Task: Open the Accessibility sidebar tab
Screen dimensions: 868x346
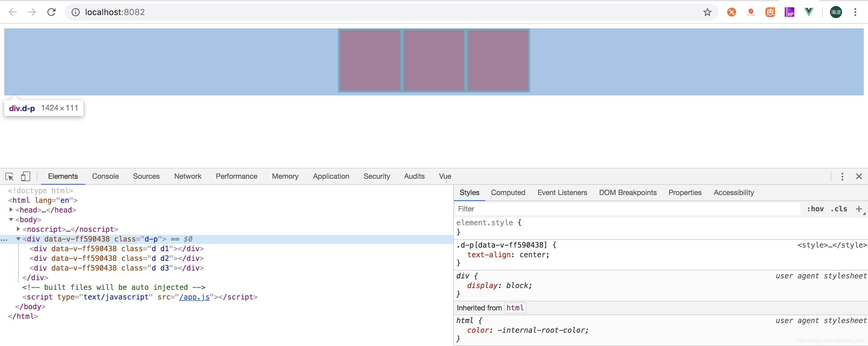Action: pos(734,193)
